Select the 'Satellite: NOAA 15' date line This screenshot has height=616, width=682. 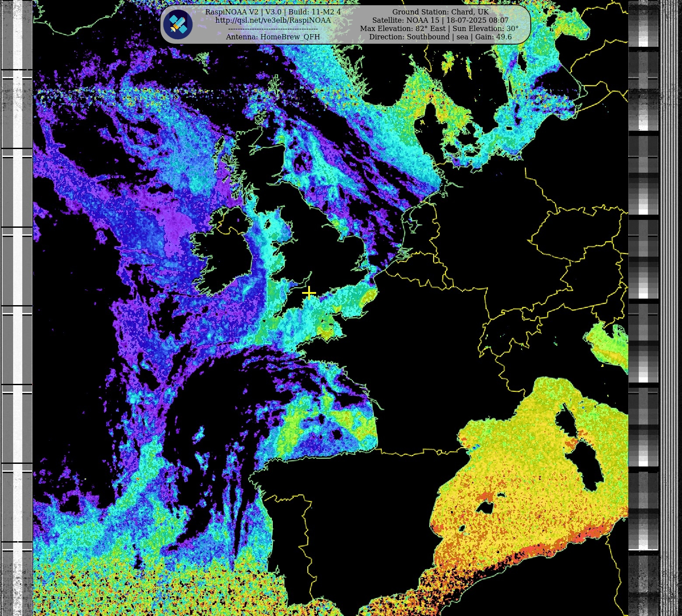pyautogui.click(x=440, y=20)
